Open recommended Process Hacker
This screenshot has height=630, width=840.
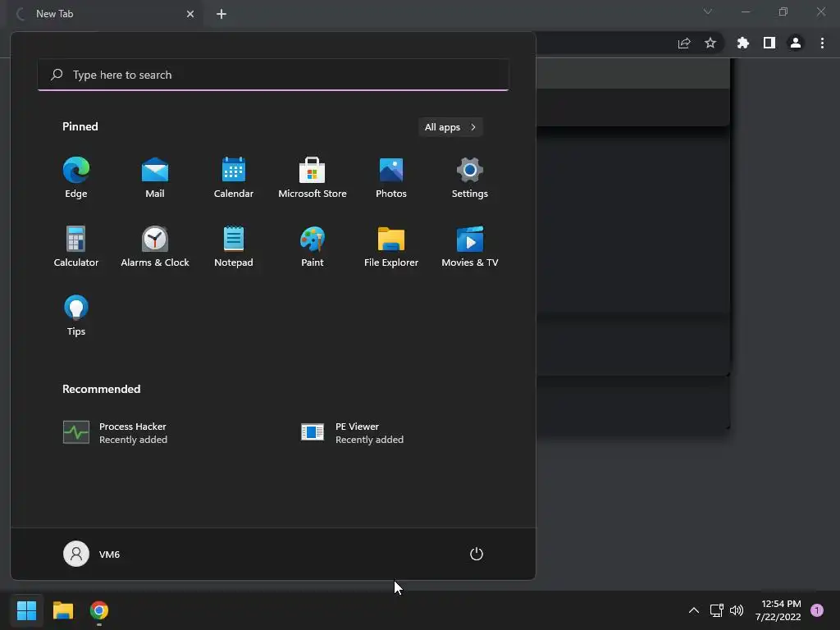[115, 433]
